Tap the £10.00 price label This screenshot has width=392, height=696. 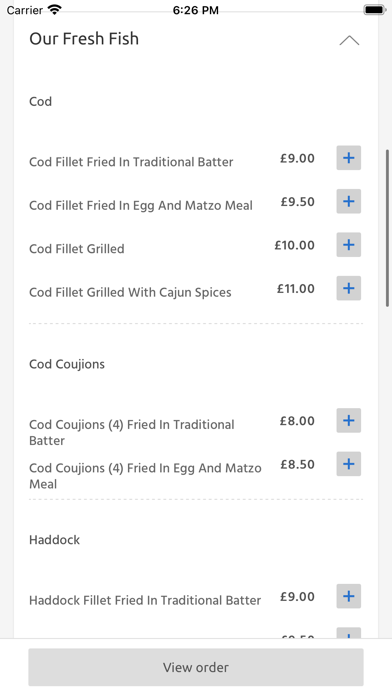pyautogui.click(x=294, y=245)
